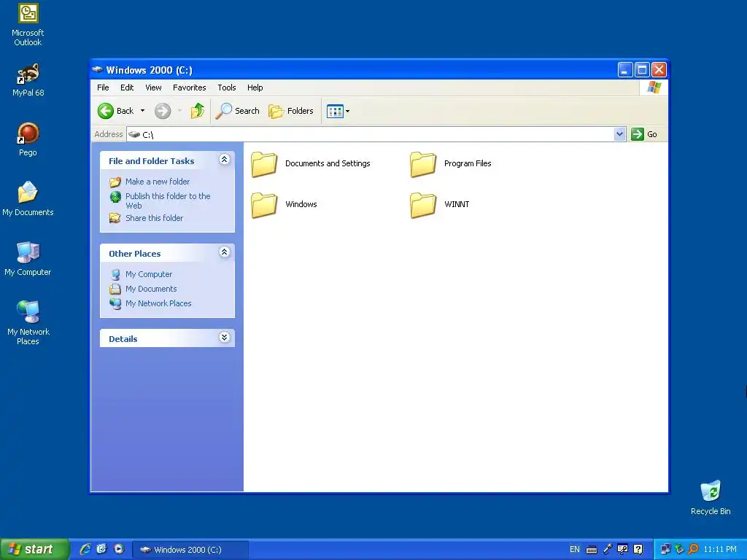Go to My Documents in Other Places

[x=151, y=289]
